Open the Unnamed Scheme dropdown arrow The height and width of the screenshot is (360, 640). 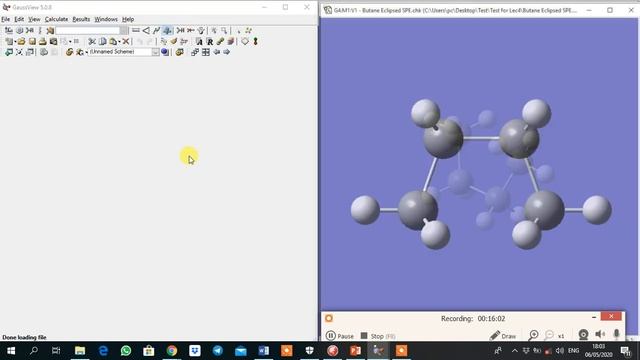coord(156,52)
